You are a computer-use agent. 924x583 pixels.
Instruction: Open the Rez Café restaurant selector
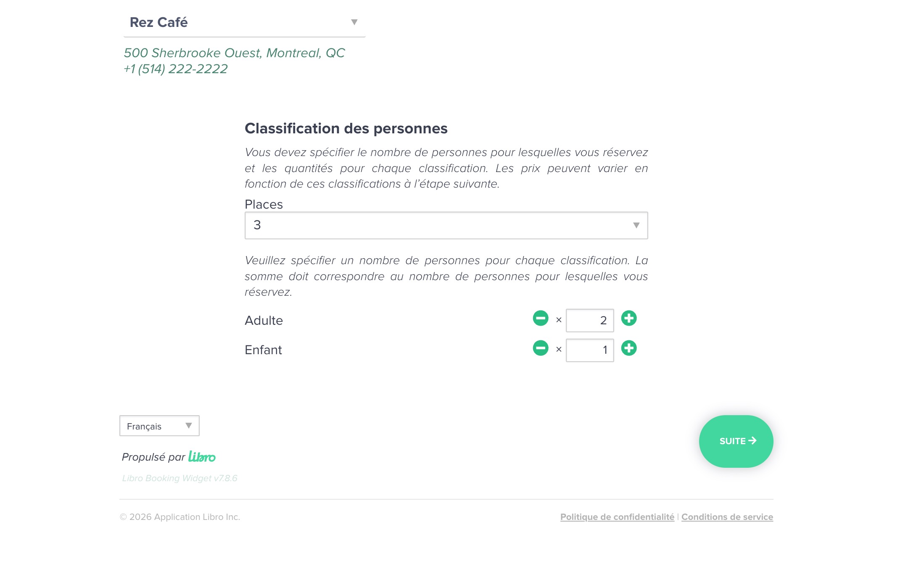pos(244,22)
